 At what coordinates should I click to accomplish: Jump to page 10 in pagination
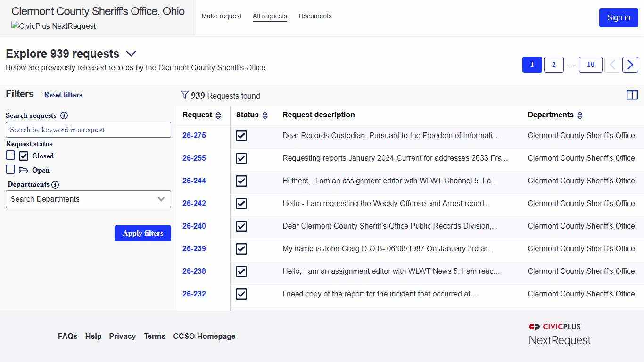[x=590, y=65]
